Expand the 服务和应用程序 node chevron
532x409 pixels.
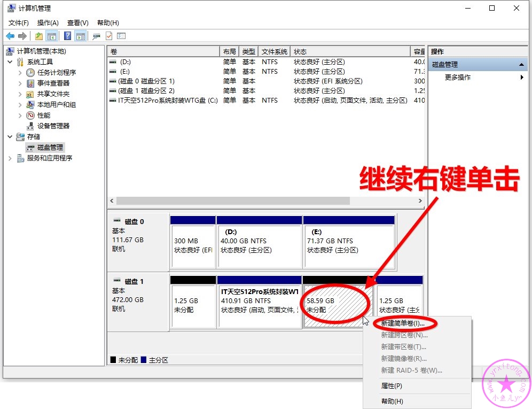[x=10, y=158]
